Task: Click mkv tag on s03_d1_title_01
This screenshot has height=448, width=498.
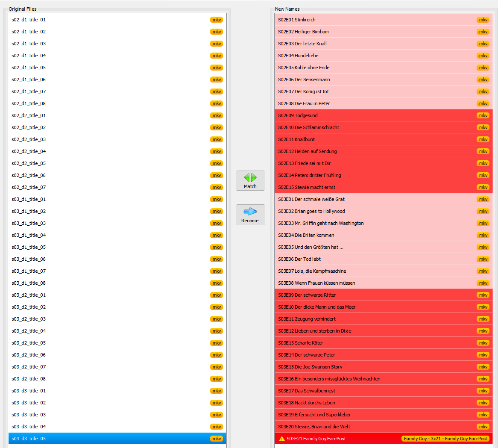Action: [217, 199]
